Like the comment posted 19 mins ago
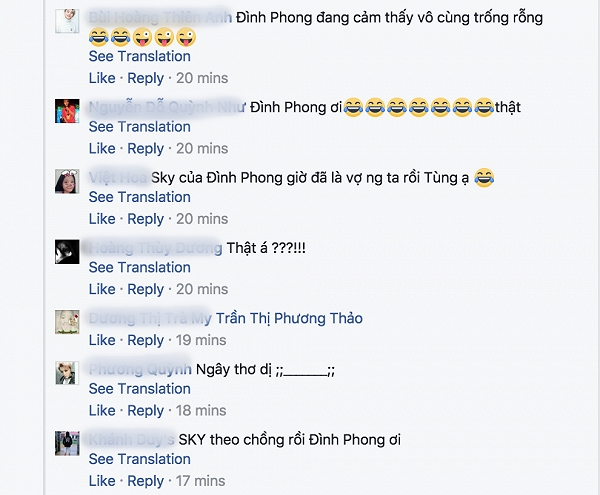 pos(102,340)
